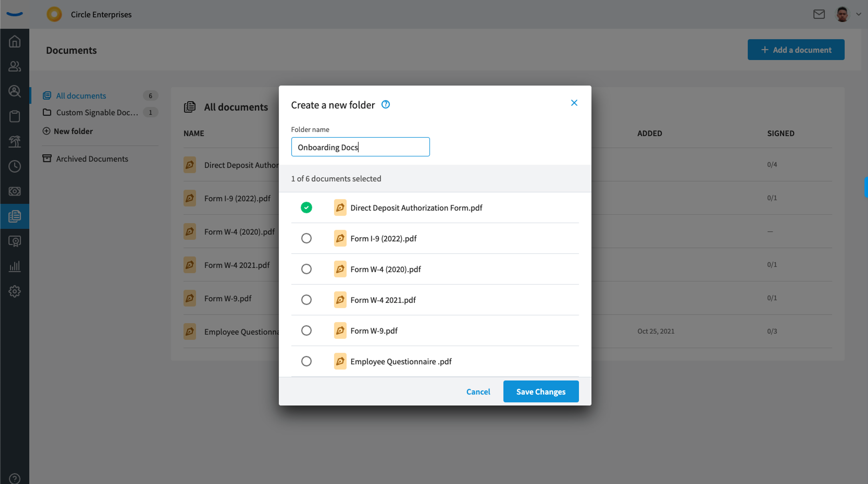868x484 pixels.
Task: Click the New folder link
Action: click(x=67, y=131)
